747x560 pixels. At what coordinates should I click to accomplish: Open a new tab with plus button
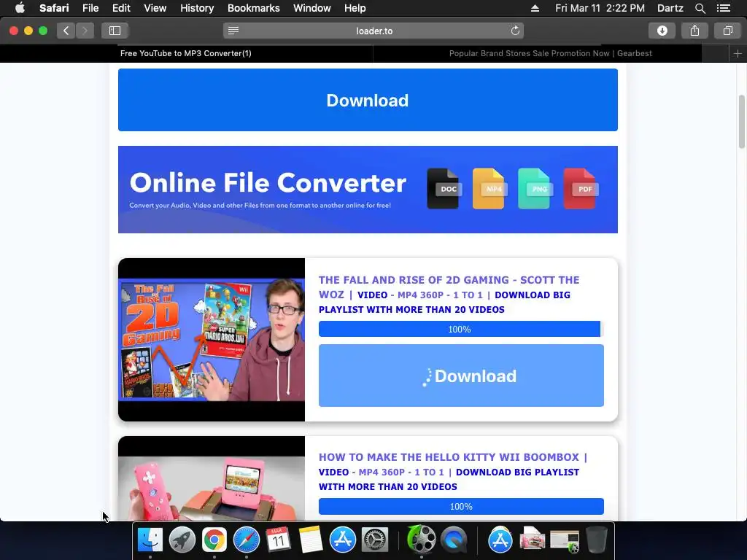click(738, 53)
